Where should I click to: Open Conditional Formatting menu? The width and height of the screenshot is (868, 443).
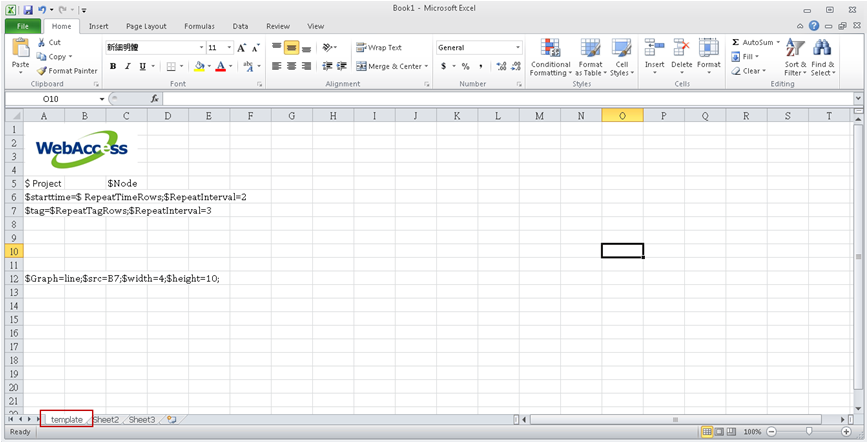coord(550,58)
